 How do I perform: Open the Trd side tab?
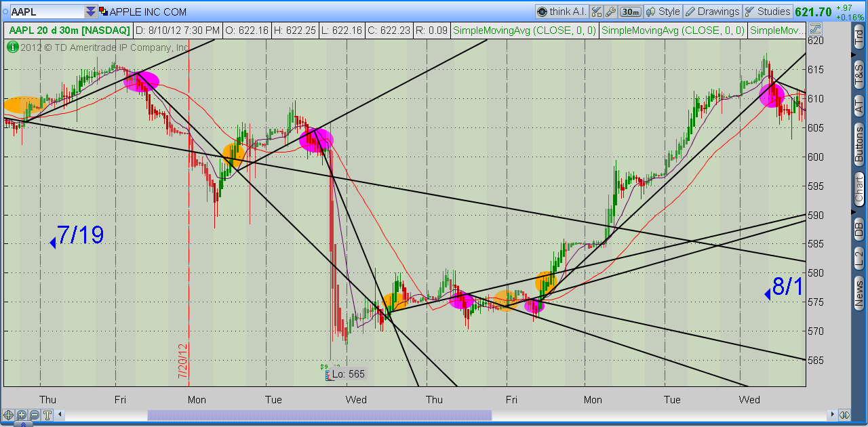pos(859,37)
